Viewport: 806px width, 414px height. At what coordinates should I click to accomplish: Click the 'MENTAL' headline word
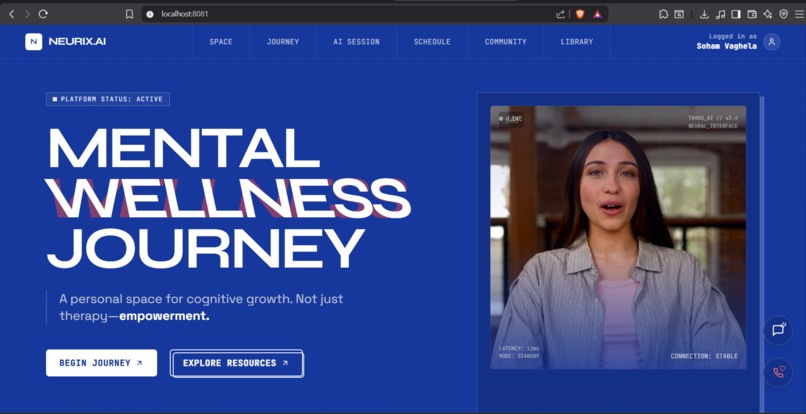pos(184,148)
